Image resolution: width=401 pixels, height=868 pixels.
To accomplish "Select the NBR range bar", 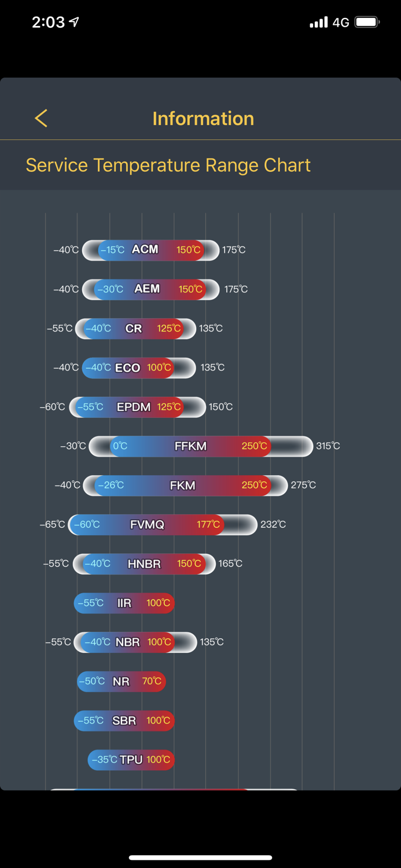I will [135, 642].
